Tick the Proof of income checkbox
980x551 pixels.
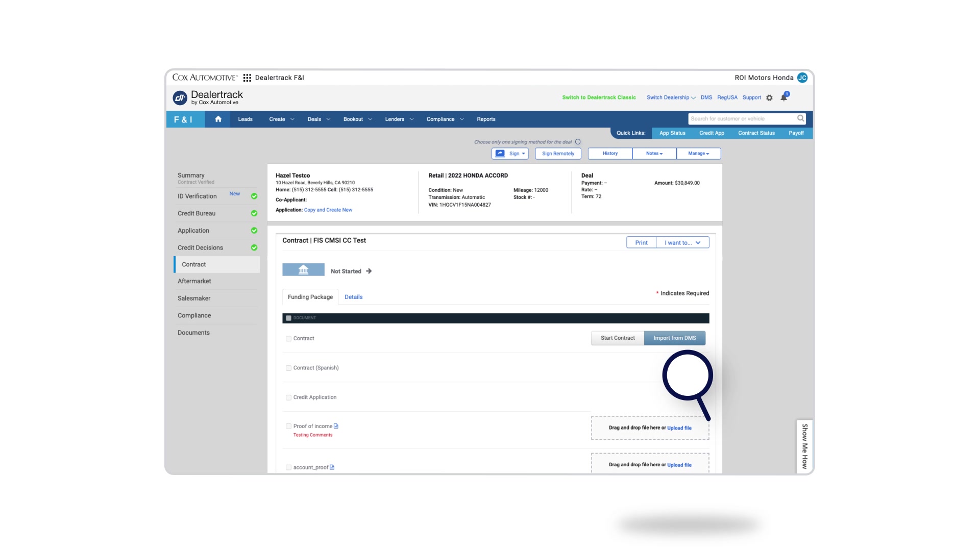[x=288, y=427]
